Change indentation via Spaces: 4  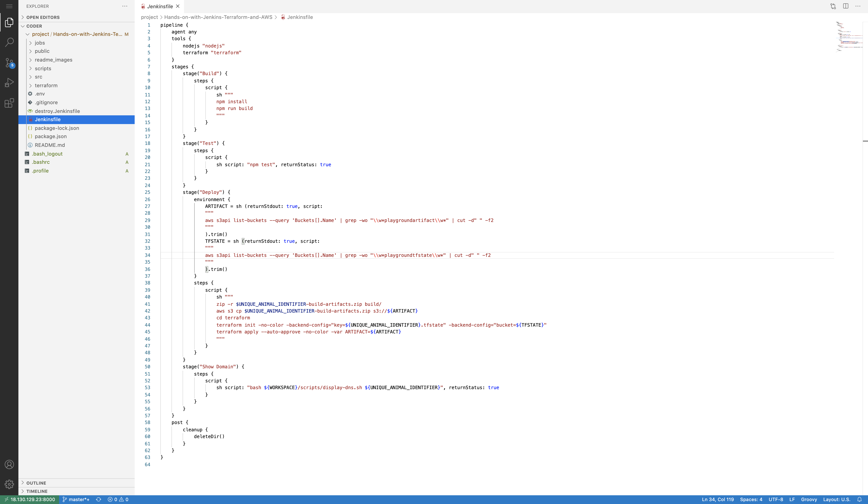751,500
